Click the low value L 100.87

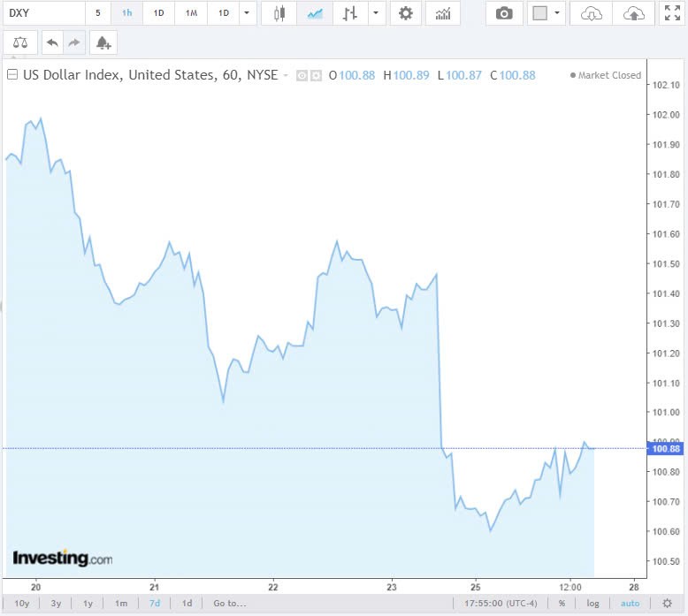tap(459, 75)
